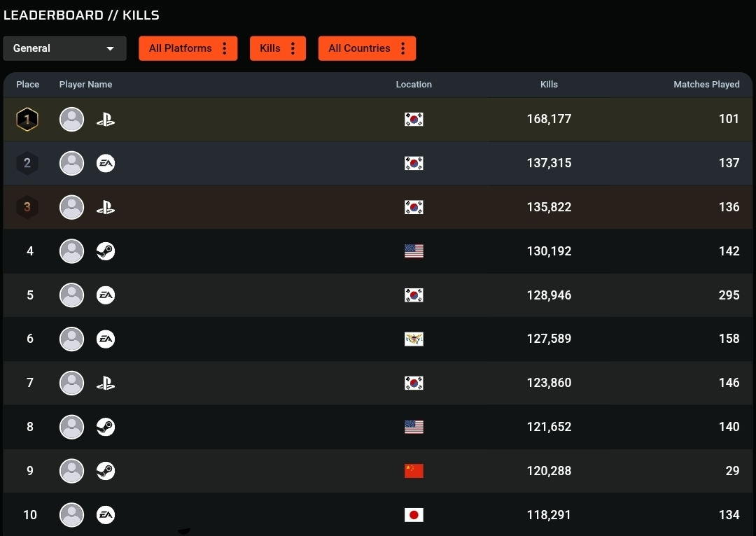
Task: Click the avatar of the fifth-place player
Action: (71, 295)
